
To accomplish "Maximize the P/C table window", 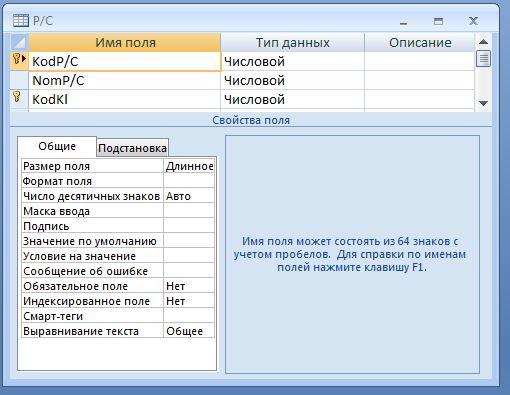I will (x=438, y=21).
